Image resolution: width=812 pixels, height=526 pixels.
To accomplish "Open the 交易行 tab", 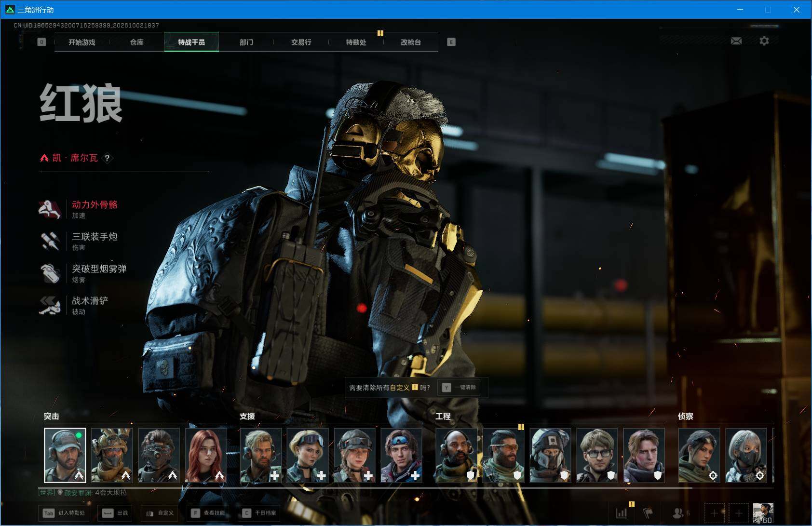I will pyautogui.click(x=301, y=42).
